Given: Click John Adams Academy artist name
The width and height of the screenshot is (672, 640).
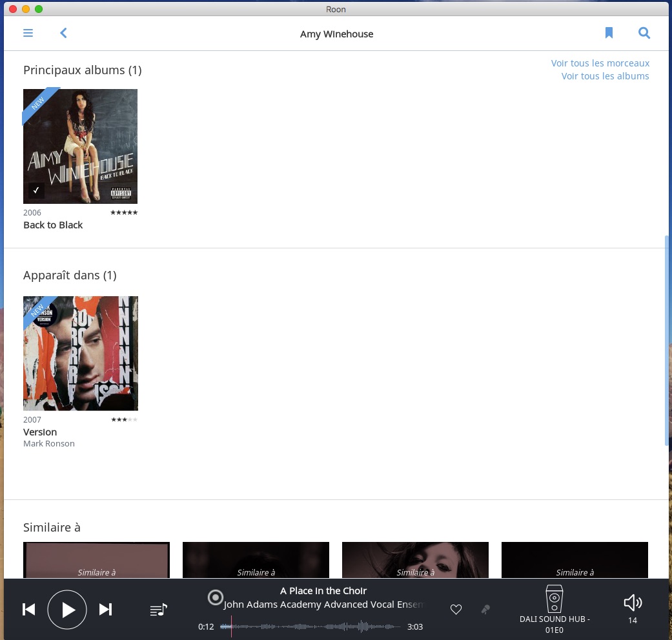Looking at the screenshot, I should 323,605.
